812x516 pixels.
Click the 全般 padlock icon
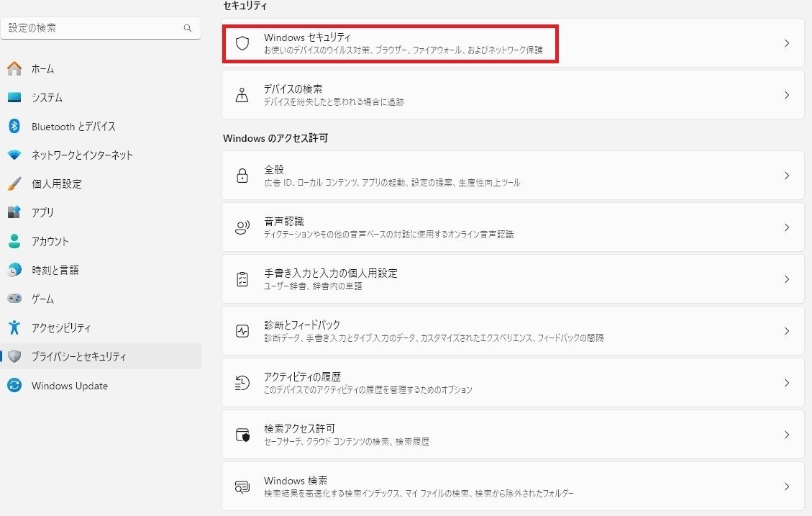[242, 176]
